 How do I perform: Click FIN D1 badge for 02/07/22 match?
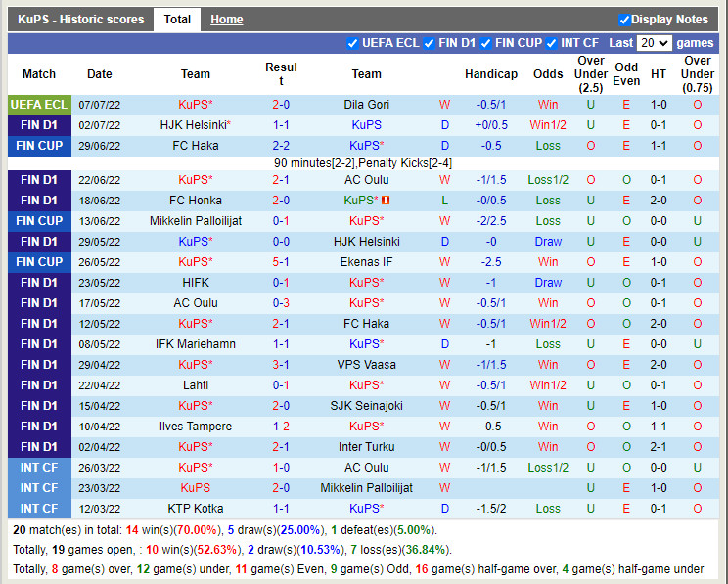coord(39,125)
